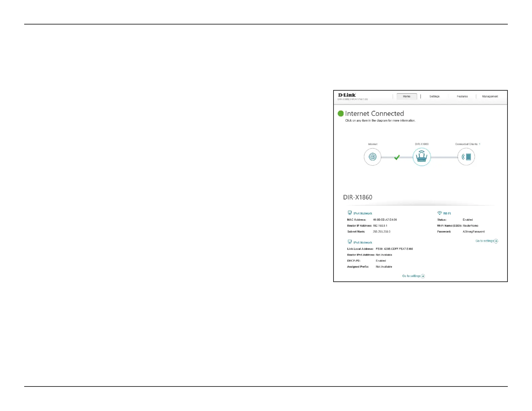Screen dimensions: 532x411
Task: Select the SSID value RouterName
Action: [471, 226]
